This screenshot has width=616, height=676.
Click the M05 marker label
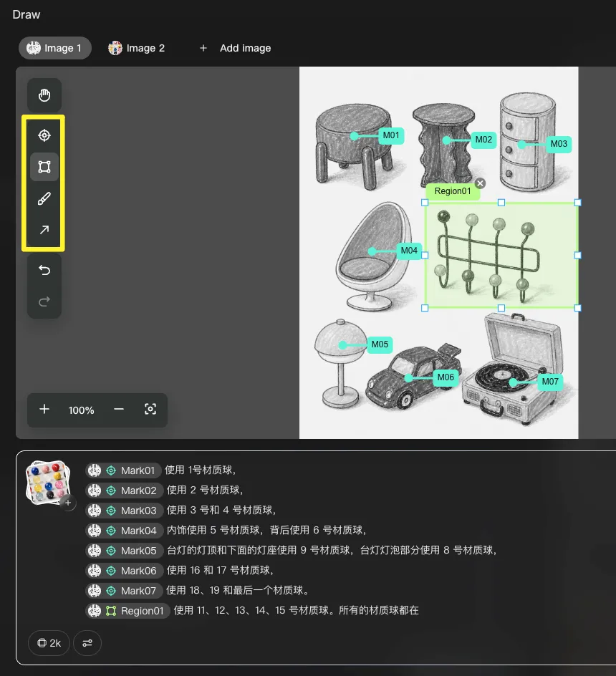point(380,344)
